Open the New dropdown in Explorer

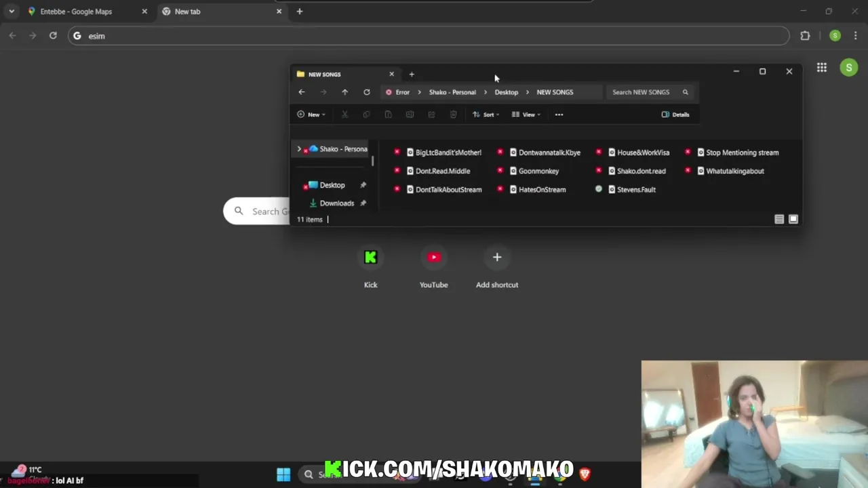[x=311, y=115]
